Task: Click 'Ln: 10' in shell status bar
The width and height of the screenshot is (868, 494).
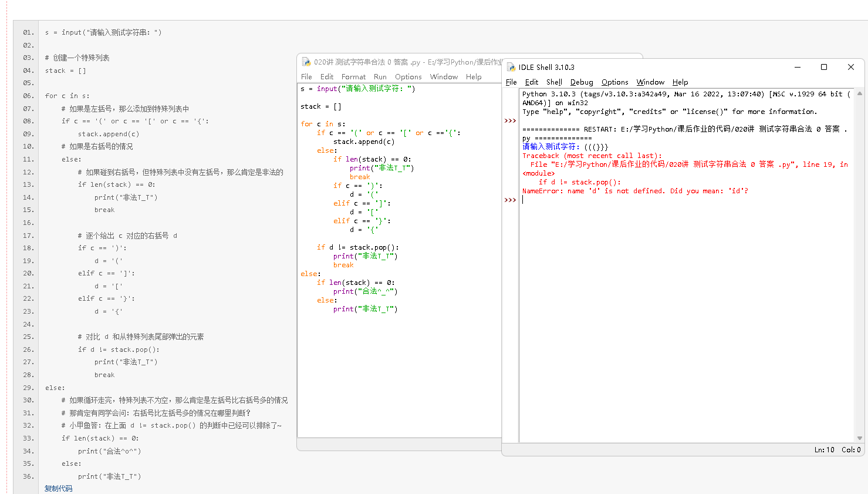Action: (824, 450)
